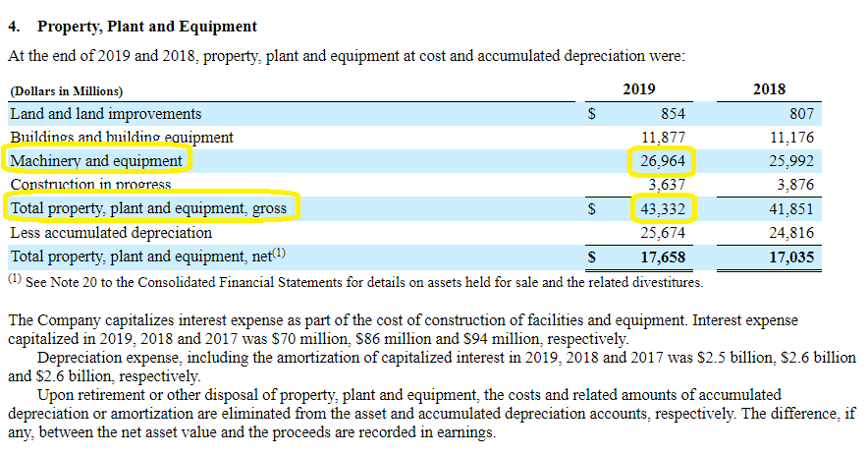Select the Less accumulated depreciation row label
The height and width of the screenshot is (455, 868).
tap(111, 233)
